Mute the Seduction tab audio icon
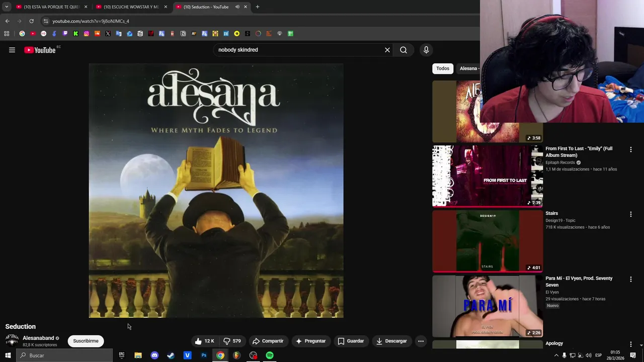644x362 pixels. pos(237,7)
